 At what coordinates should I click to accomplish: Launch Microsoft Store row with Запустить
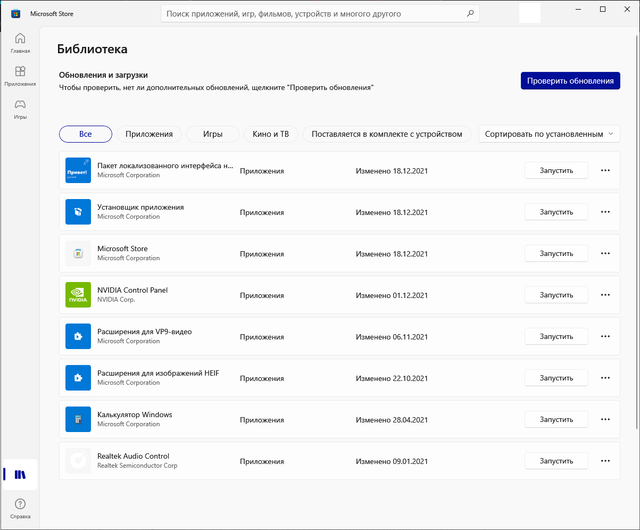[x=556, y=253]
